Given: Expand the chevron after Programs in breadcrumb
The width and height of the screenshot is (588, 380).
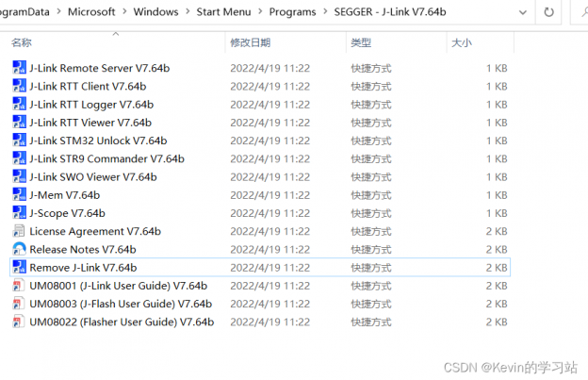Looking at the screenshot, I should click(326, 12).
